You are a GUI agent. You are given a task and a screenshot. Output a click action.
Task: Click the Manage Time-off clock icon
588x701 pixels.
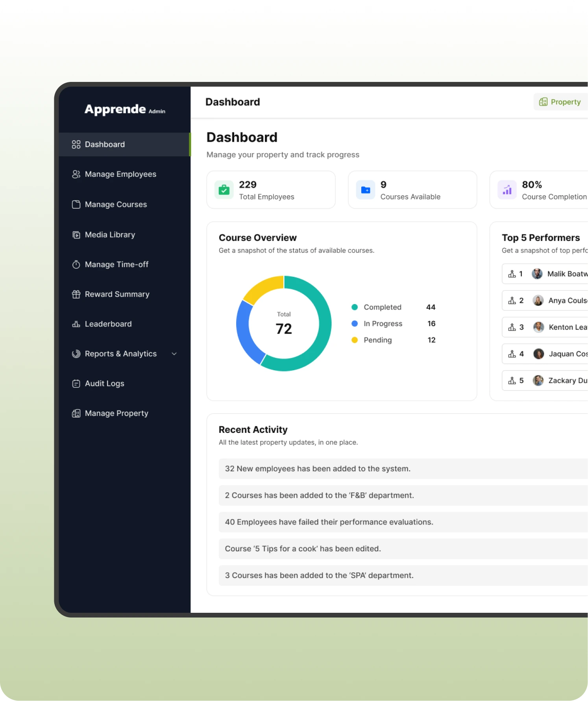click(76, 265)
